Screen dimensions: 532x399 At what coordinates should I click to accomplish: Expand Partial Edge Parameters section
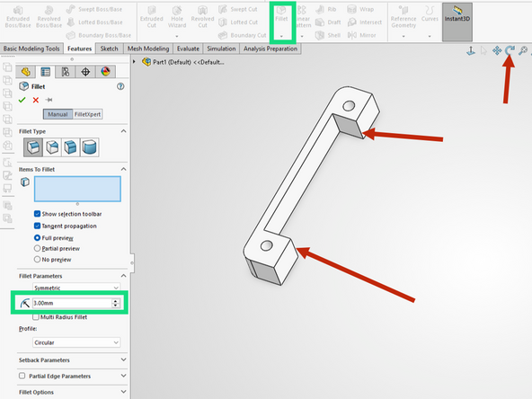123,376
